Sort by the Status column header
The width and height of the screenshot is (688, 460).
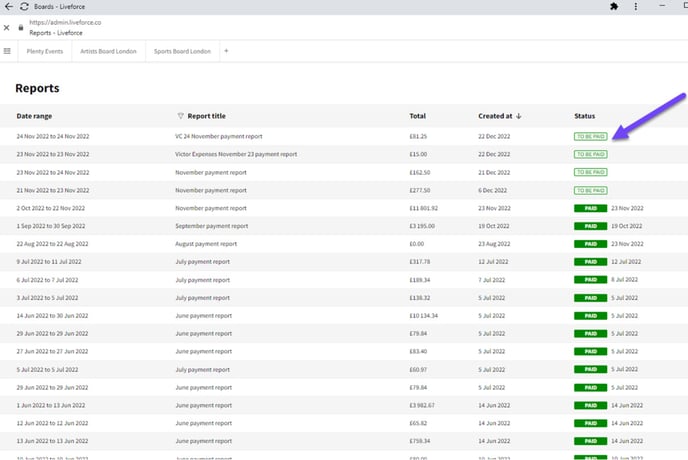point(585,116)
